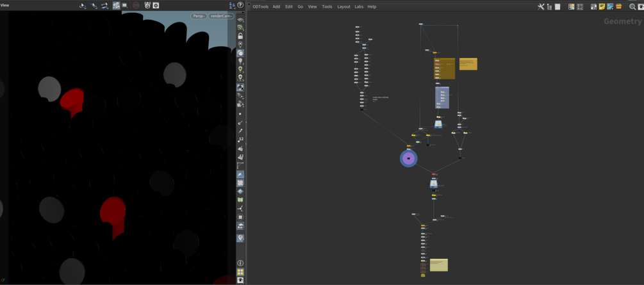The width and height of the screenshot is (644, 285).
Task: Click the magnifier area-select icon in viewer
Action: (x=124, y=6)
